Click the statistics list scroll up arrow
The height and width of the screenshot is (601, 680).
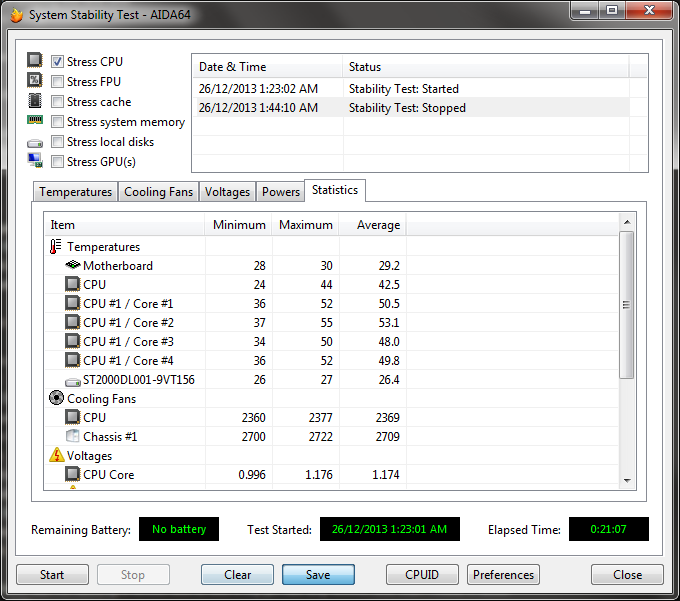click(x=627, y=222)
